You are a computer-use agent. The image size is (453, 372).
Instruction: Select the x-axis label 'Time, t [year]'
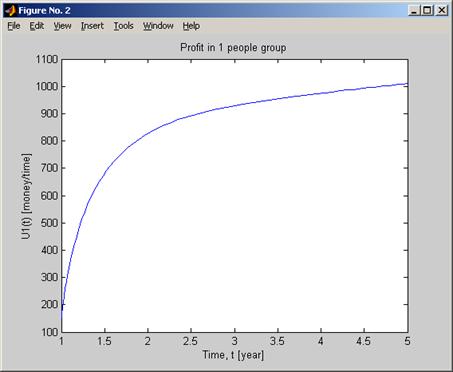[233, 355]
